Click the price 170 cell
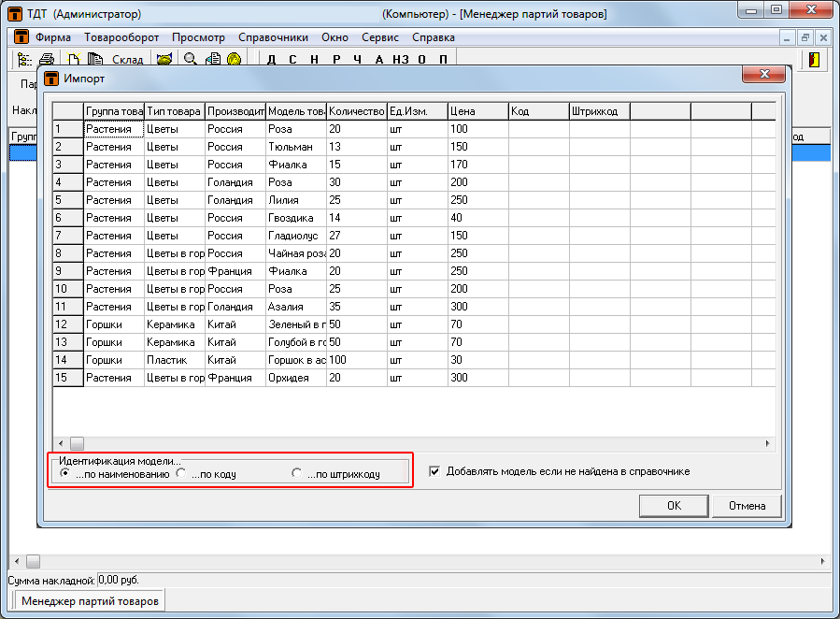The width and height of the screenshot is (840, 619). coord(478,165)
